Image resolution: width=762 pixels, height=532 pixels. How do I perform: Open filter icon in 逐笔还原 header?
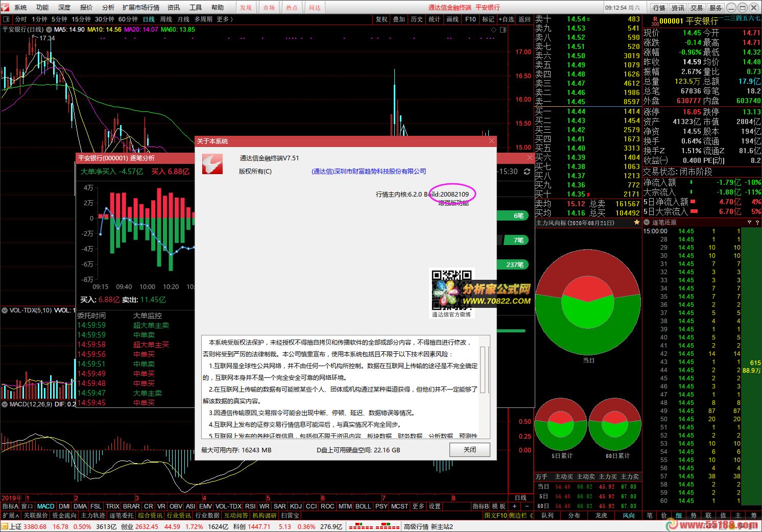pyautogui.click(x=749, y=223)
